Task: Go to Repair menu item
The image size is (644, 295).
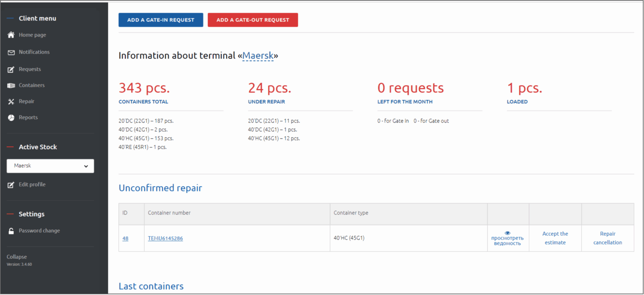Action: tap(26, 101)
